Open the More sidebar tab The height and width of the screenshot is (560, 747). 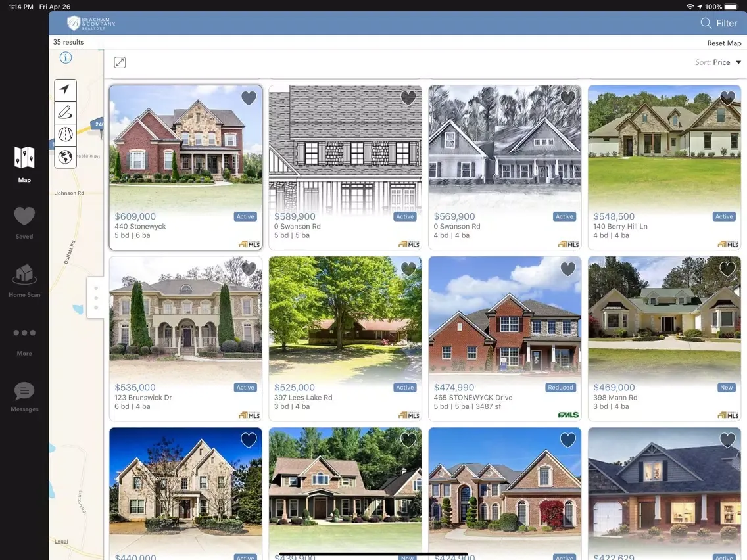pyautogui.click(x=24, y=342)
